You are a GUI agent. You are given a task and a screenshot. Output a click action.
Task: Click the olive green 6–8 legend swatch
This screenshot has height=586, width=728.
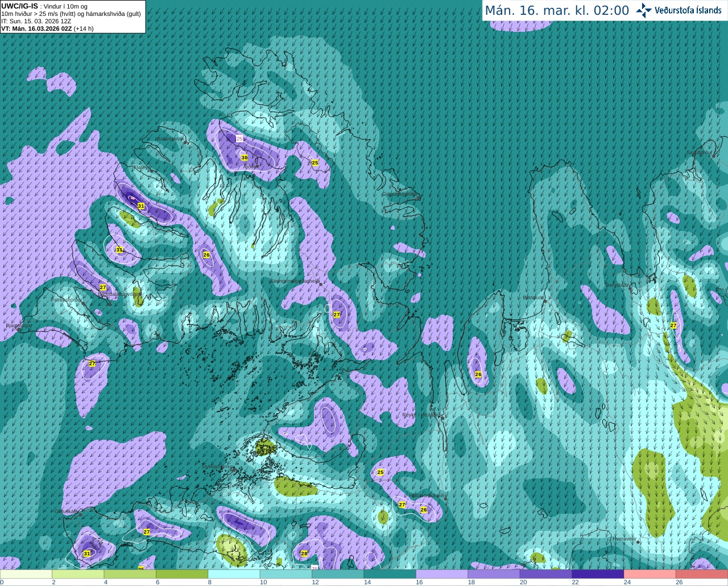[182, 574]
